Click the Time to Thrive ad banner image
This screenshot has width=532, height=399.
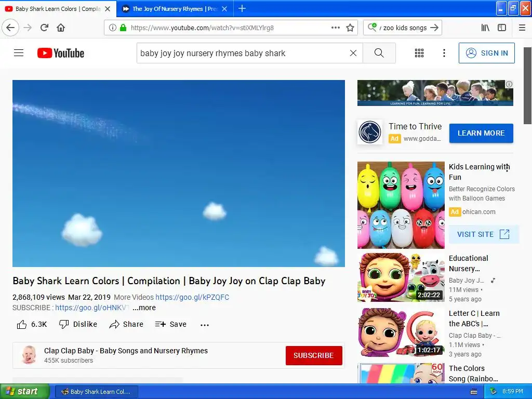[x=435, y=92]
